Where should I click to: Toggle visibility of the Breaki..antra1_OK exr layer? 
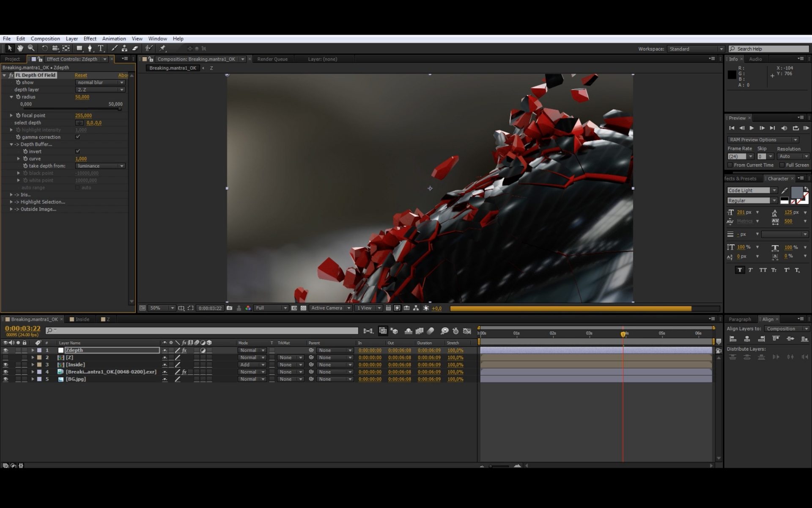coord(5,372)
